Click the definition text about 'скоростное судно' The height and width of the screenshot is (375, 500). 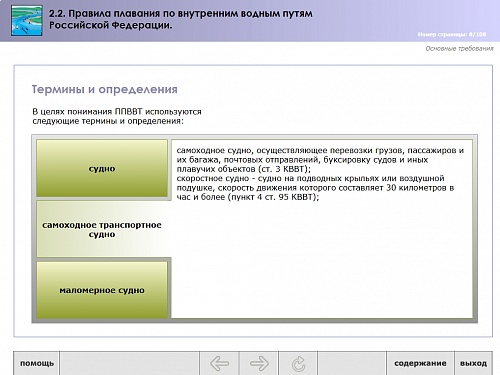click(x=315, y=188)
